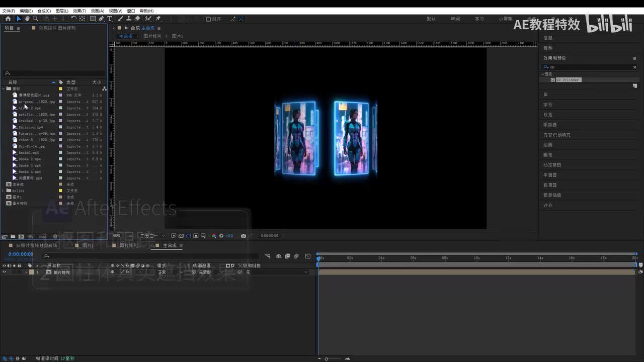644x362 pixels.
Task: Select the Eraser tool
Action: pos(137,19)
